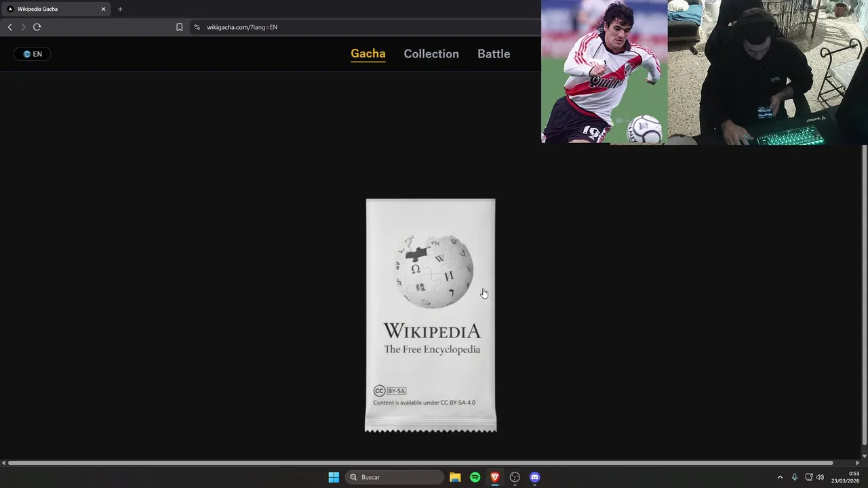Bookmark this page with the bookmark icon
The width and height of the screenshot is (868, 488).
[179, 27]
